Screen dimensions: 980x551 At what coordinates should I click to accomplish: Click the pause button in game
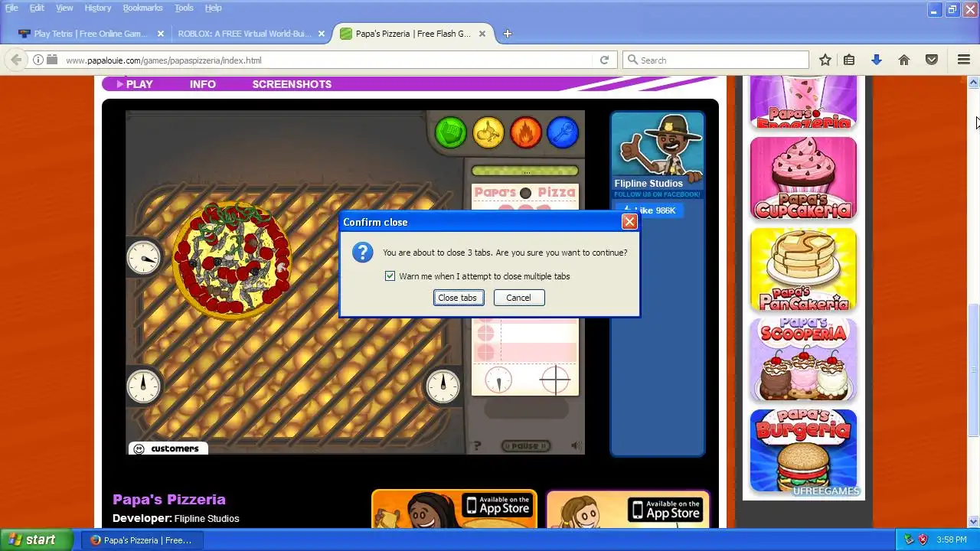coord(525,445)
